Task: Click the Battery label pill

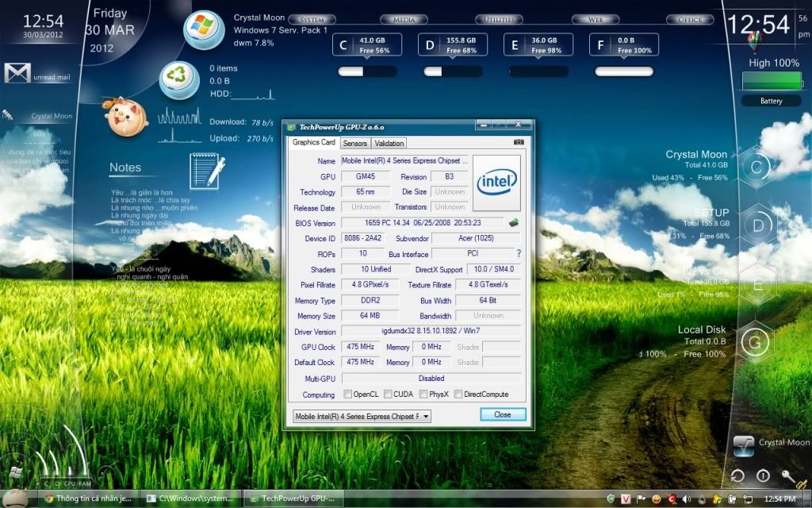Action: pos(771,101)
